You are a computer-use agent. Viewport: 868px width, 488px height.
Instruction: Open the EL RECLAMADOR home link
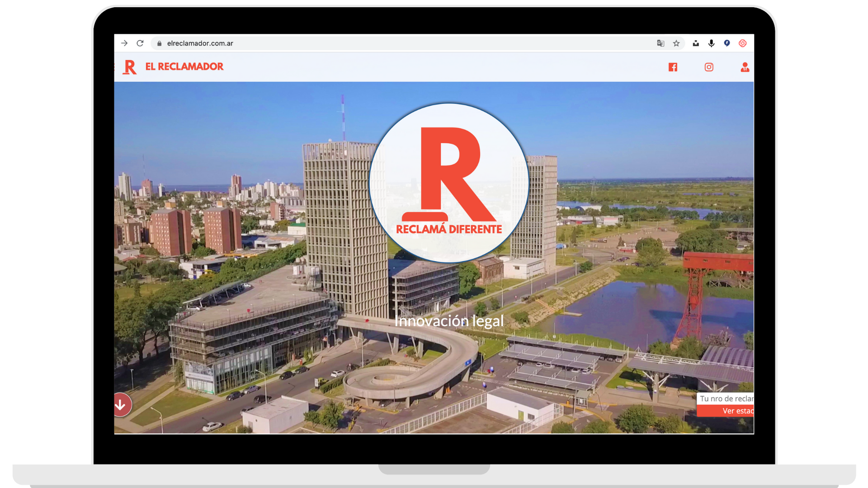[x=184, y=66]
